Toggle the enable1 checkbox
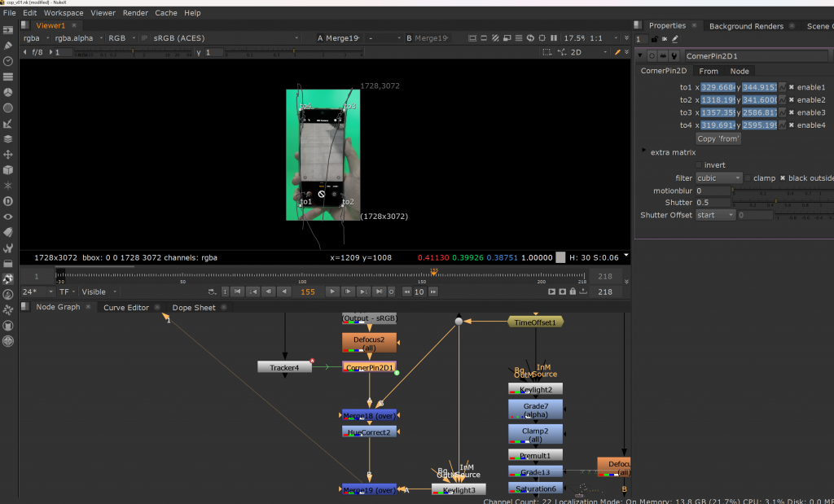Image resolution: width=834 pixels, height=504 pixels. [x=792, y=87]
